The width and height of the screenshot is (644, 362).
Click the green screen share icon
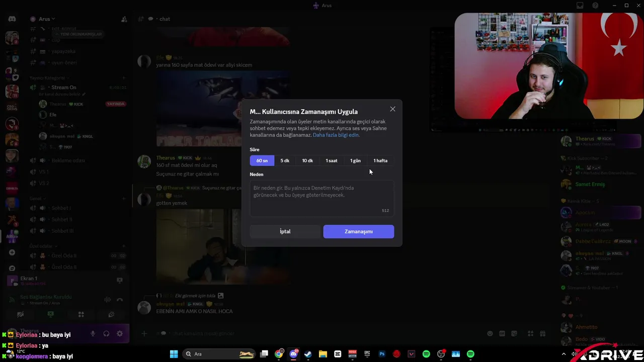pyautogui.click(x=50, y=314)
